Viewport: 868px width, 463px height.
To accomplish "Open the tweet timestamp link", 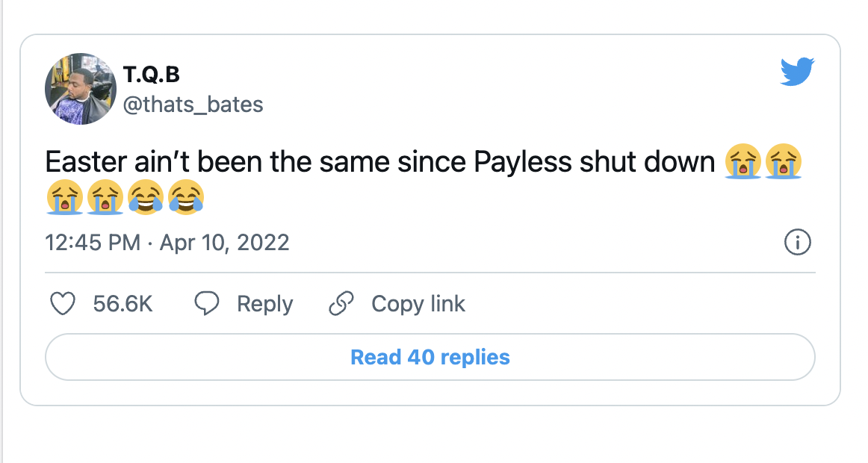I will point(167,242).
